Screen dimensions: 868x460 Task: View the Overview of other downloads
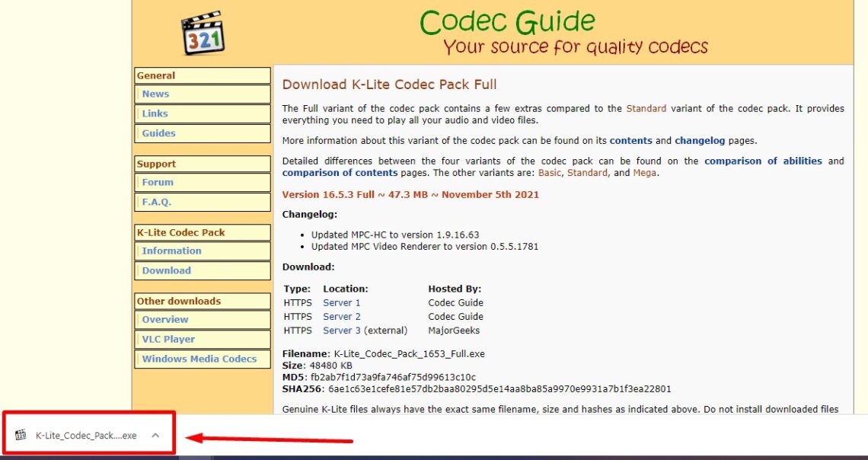[164, 319]
